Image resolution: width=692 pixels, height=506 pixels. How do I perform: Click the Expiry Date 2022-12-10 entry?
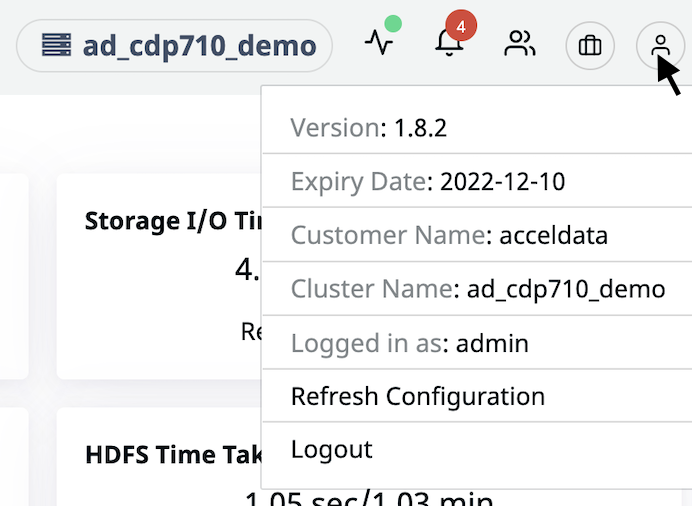(477, 181)
